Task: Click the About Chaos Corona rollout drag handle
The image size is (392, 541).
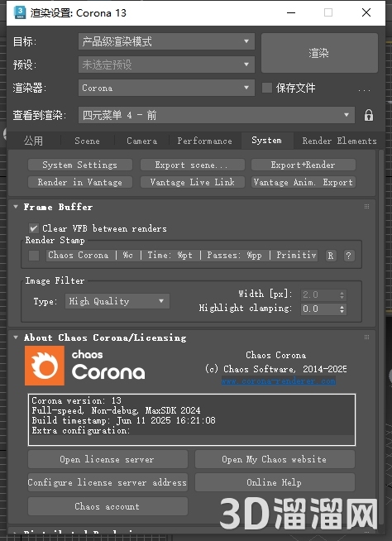Action: click(x=366, y=337)
